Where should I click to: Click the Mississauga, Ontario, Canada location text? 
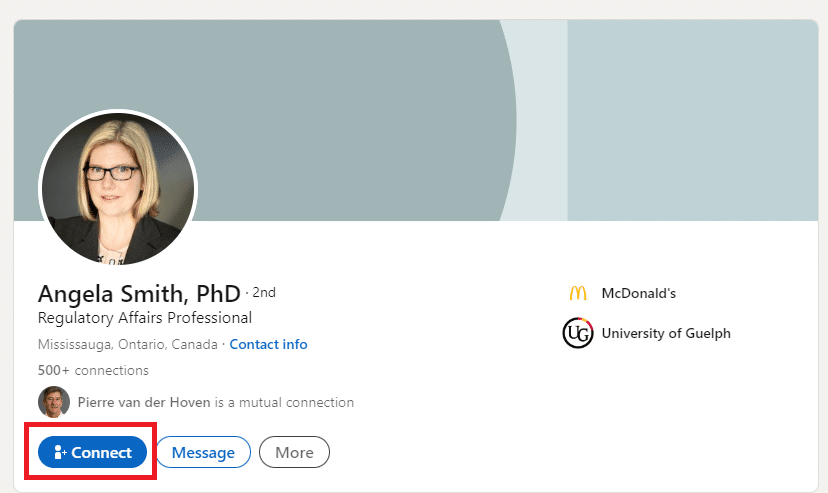pyautogui.click(x=127, y=344)
